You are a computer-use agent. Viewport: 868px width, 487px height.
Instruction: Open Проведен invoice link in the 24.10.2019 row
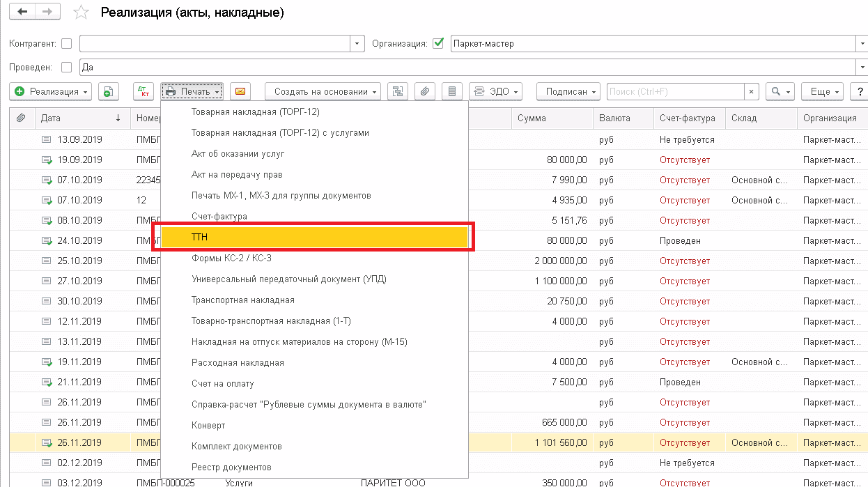click(680, 240)
